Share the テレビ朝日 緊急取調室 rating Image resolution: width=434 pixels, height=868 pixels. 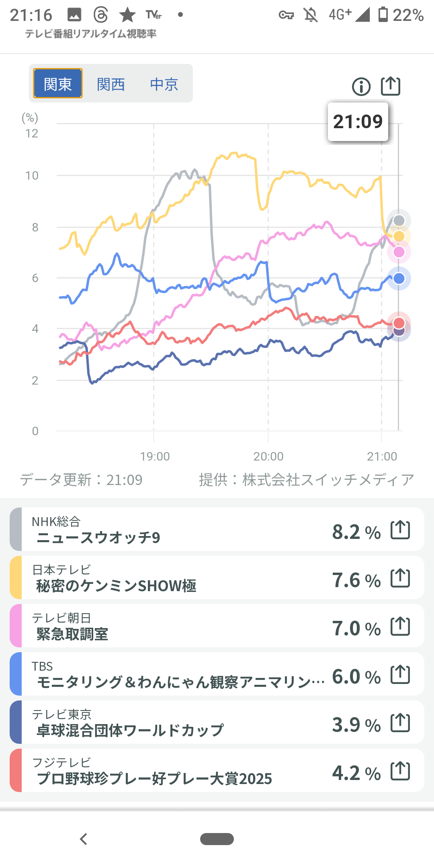tap(400, 626)
